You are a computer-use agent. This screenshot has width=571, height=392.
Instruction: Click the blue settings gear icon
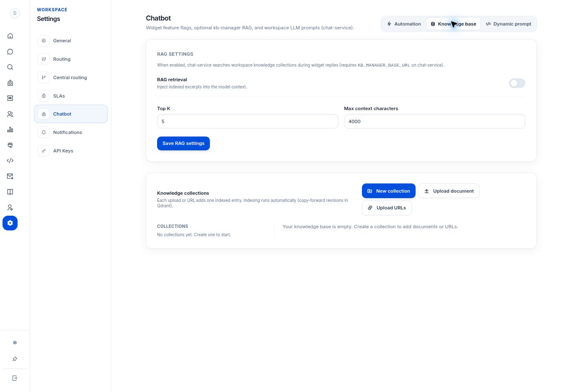coord(10,223)
